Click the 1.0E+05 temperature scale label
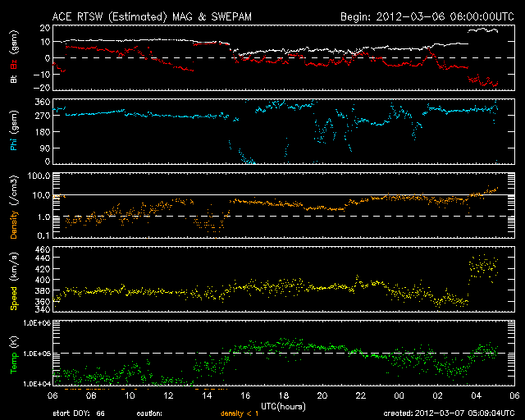Image resolution: width=525 pixels, height=420 pixels. [37, 354]
